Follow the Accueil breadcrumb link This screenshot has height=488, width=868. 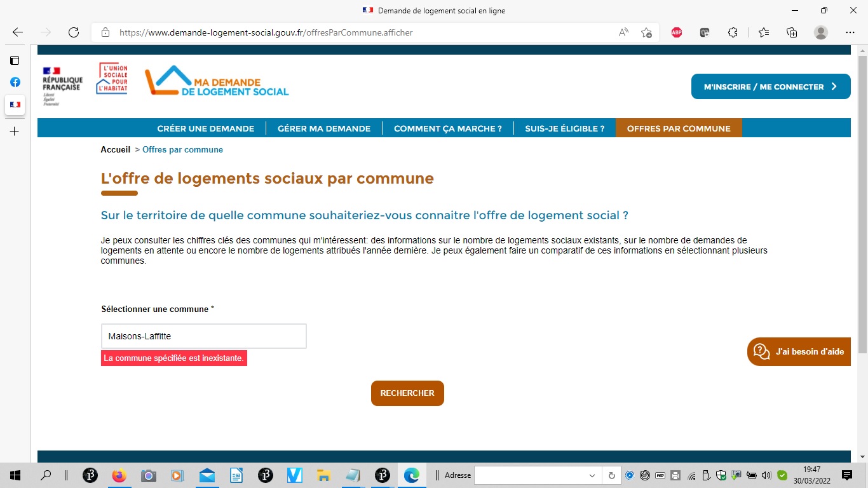115,150
